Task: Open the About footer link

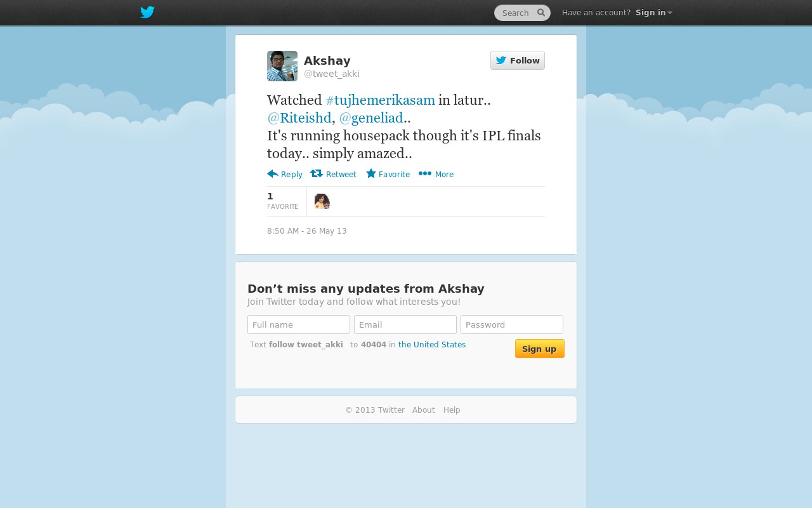Action: [424, 410]
